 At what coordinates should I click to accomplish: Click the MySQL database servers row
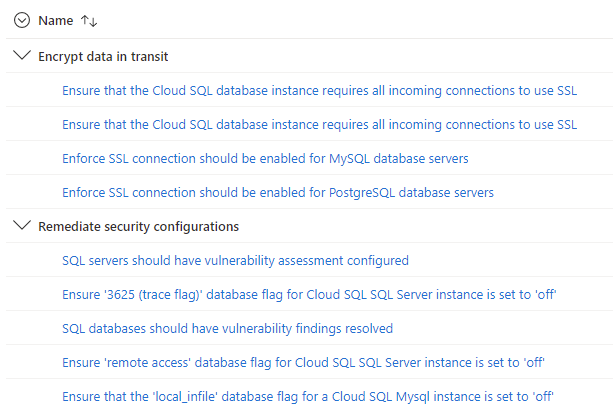coord(310,158)
